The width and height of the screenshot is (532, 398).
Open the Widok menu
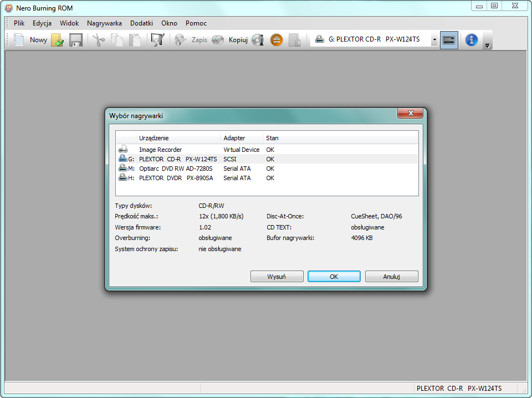click(69, 23)
